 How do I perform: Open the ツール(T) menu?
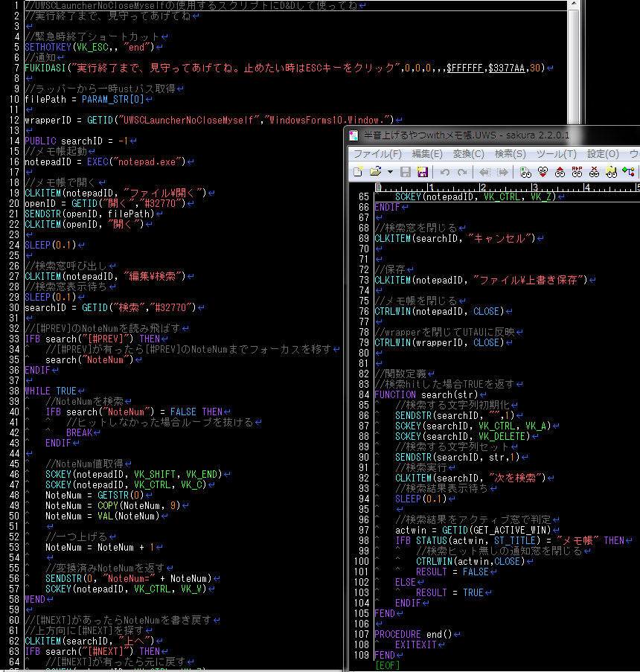click(x=557, y=154)
